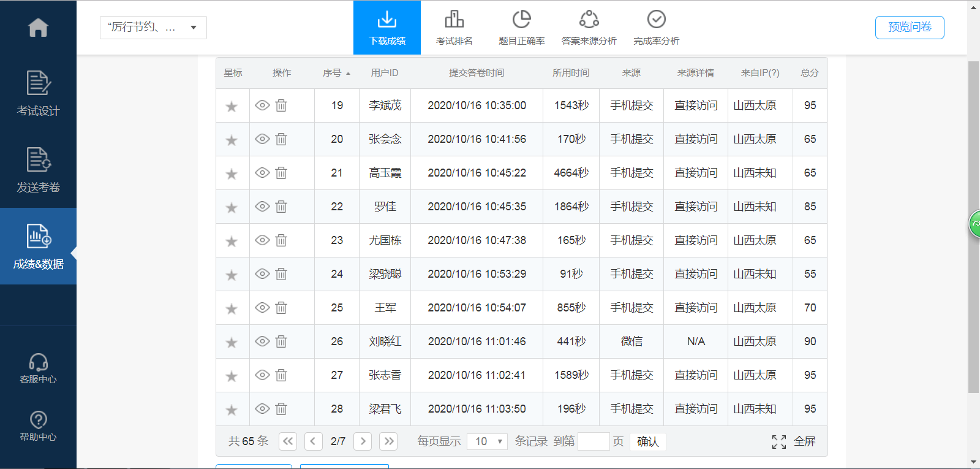Switch to 考试排名 tab
The height and width of the screenshot is (469, 980).
tap(454, 28)
